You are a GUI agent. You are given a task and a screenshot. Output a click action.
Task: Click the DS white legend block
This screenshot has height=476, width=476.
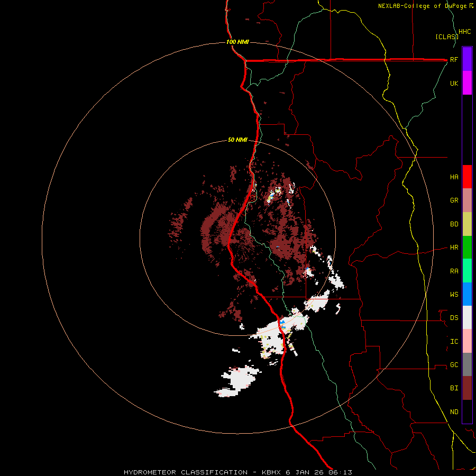467,317
